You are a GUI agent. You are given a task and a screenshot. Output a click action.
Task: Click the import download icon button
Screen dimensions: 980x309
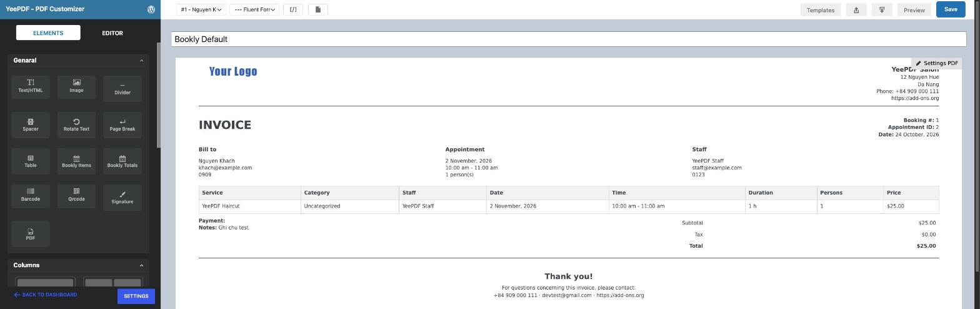[882, 10]
